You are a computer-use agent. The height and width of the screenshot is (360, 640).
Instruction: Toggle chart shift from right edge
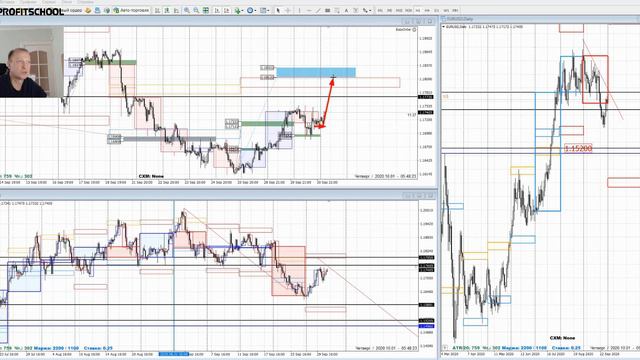coord(227,10)
